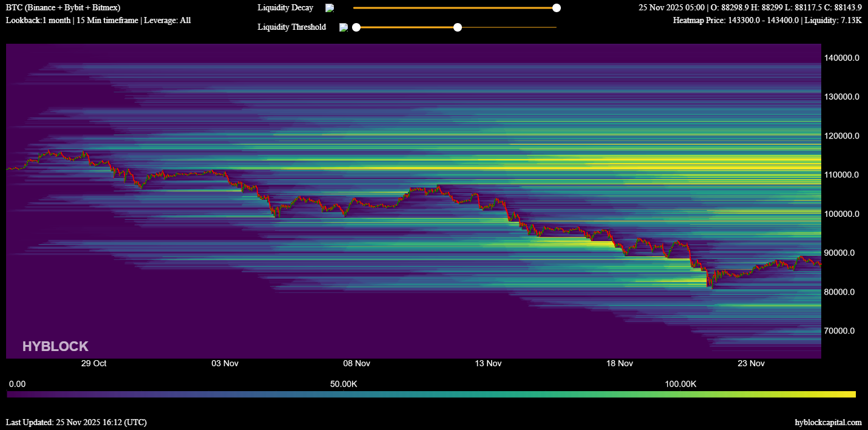The width and height of the screenshot is (868, 430).
Task: Click the Liquidity Decay label
Action: click(285, 8)
